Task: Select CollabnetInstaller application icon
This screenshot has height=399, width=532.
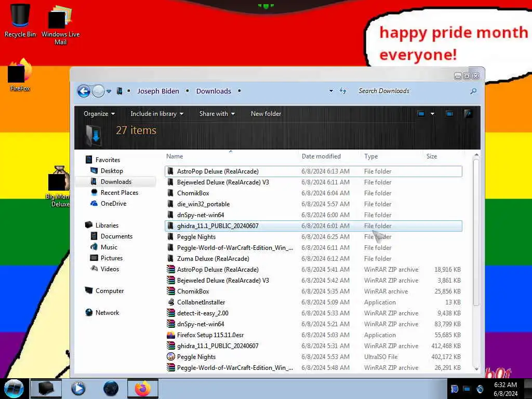Action: click(x=171, y=302)
